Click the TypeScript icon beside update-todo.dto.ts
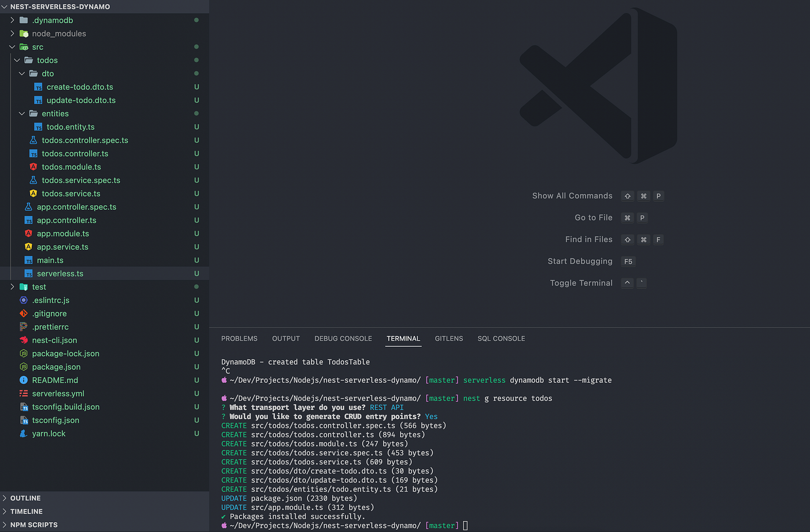Screen dimensions: 810x532 [x=38, y=100]
